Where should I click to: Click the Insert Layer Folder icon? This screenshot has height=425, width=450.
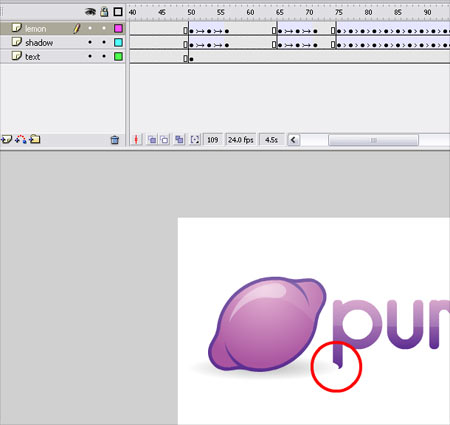point(35,139)
